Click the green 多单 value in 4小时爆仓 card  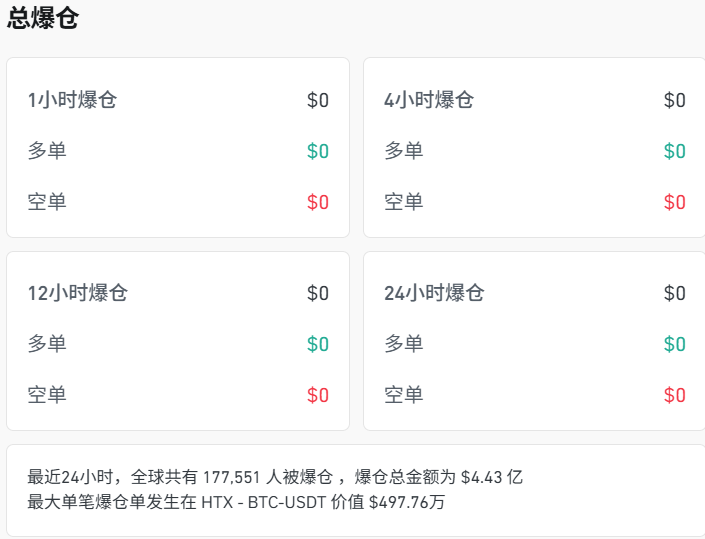point(675,151)
